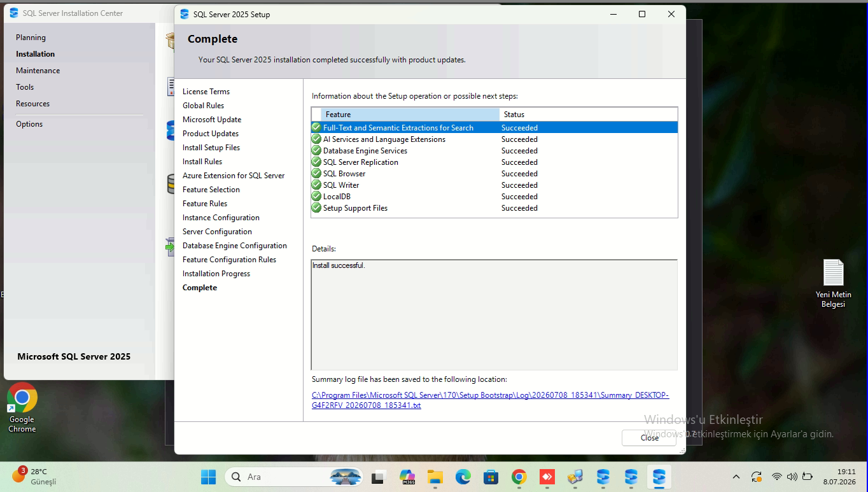868x492 pixels.
Task: Click the battery icon in the system tray
Action: pos(808,477)
